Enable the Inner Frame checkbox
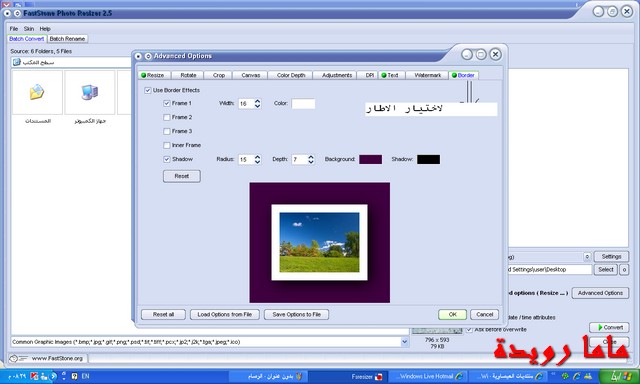Image resolution: width=640 pixels, height=384 pixels. click(167, 145)
